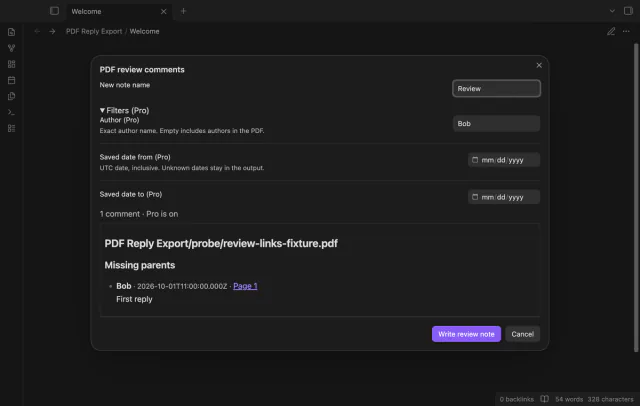640x406 pixels.
Task: Click the 54 words status entry
Action: click(569, 399)
